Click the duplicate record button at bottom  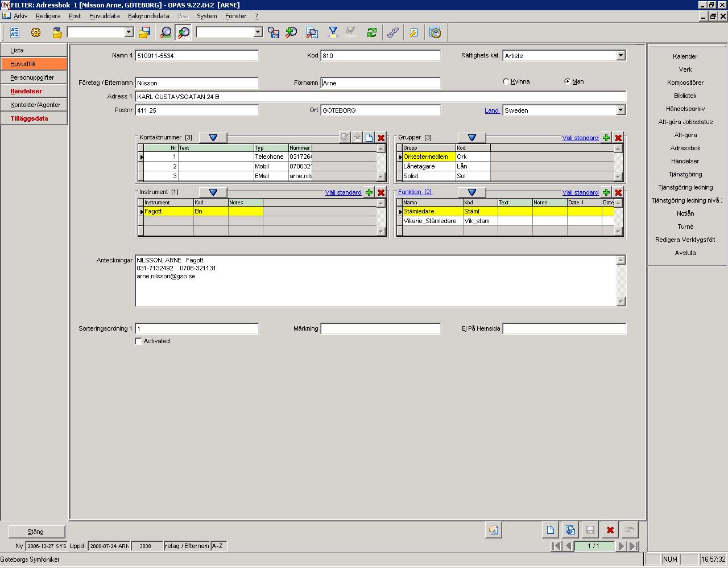coord(570,530)
